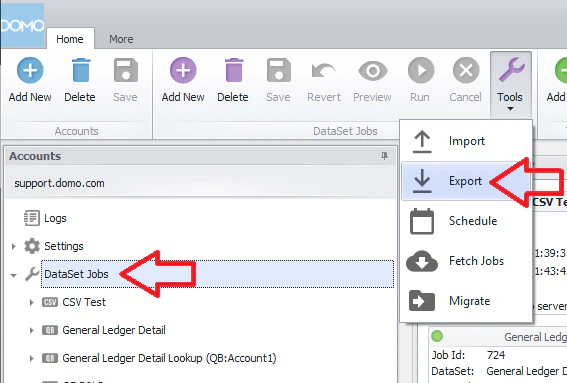This screenshot has height=383, width=567.
Task: Click the Cancel button in ribbon
Action: (x=465, y=80)
